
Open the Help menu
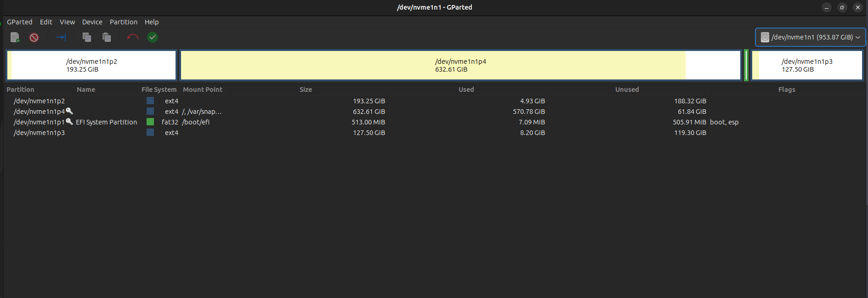152,22
